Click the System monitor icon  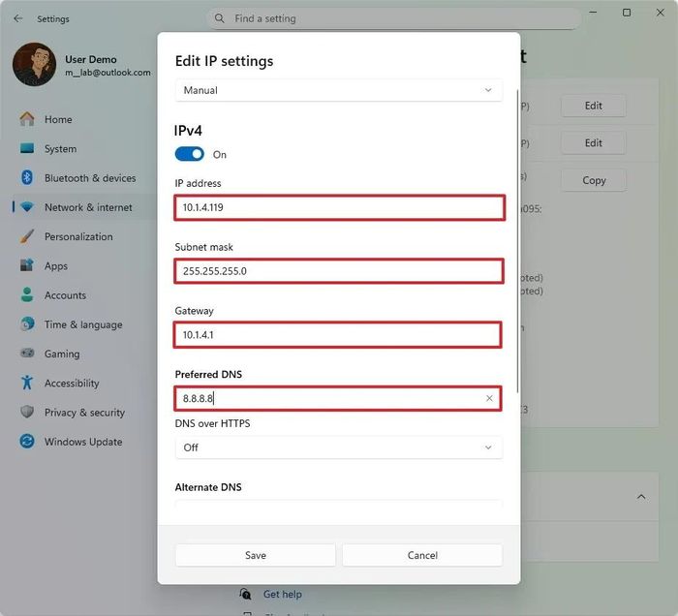pyautogui.click(x=27, y=149)
